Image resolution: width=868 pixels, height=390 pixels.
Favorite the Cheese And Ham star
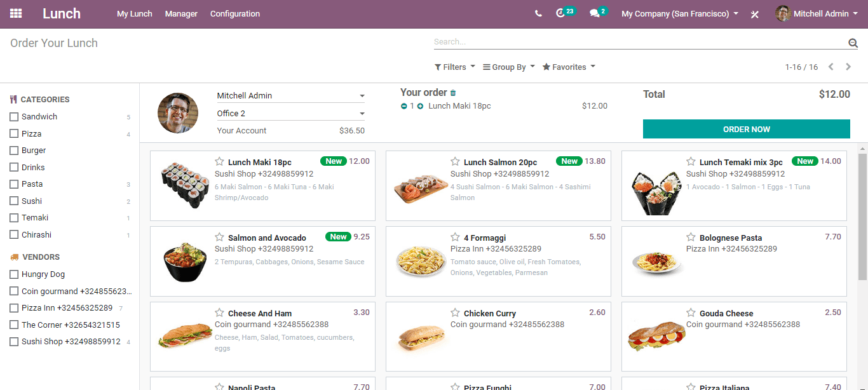tap(219, 313)
